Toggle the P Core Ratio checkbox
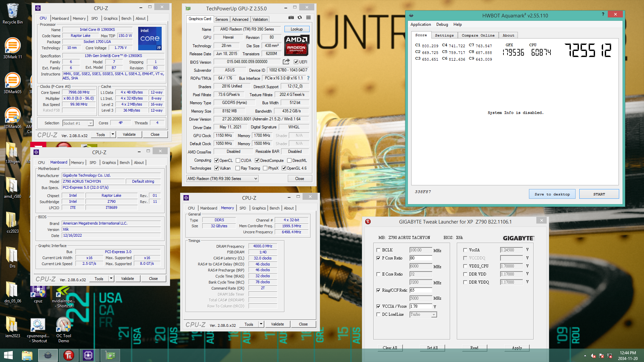Viewport: 644px width, 362px height. [378, 258]
